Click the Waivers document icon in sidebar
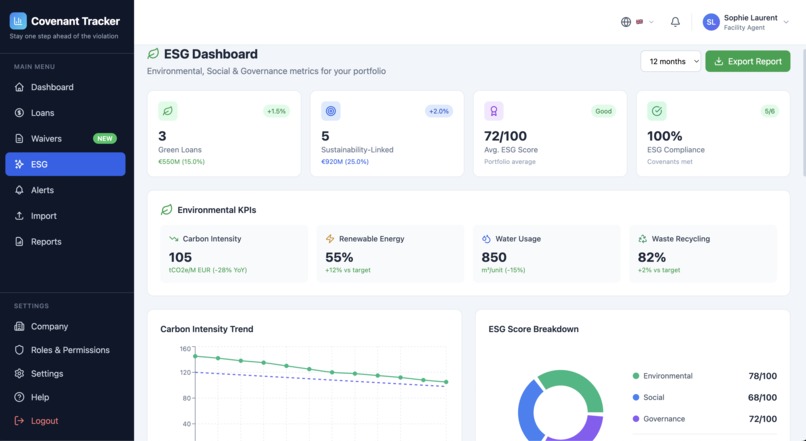The height and width of the screenshot is (441, 806). [19, 139]
